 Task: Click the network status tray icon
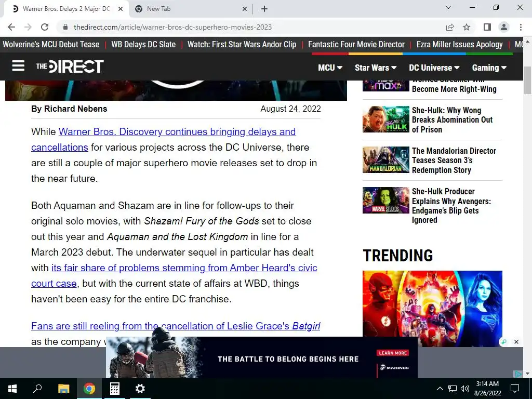click(x=453, y=389)
